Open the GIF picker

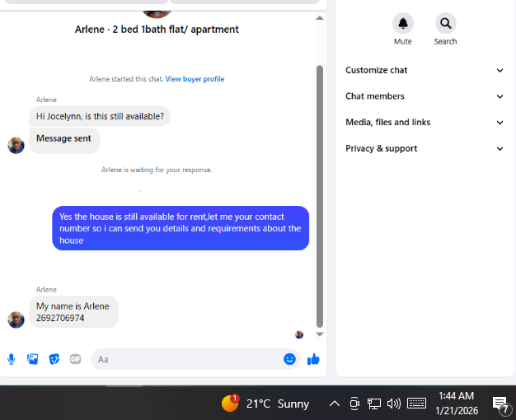(75, 359)
